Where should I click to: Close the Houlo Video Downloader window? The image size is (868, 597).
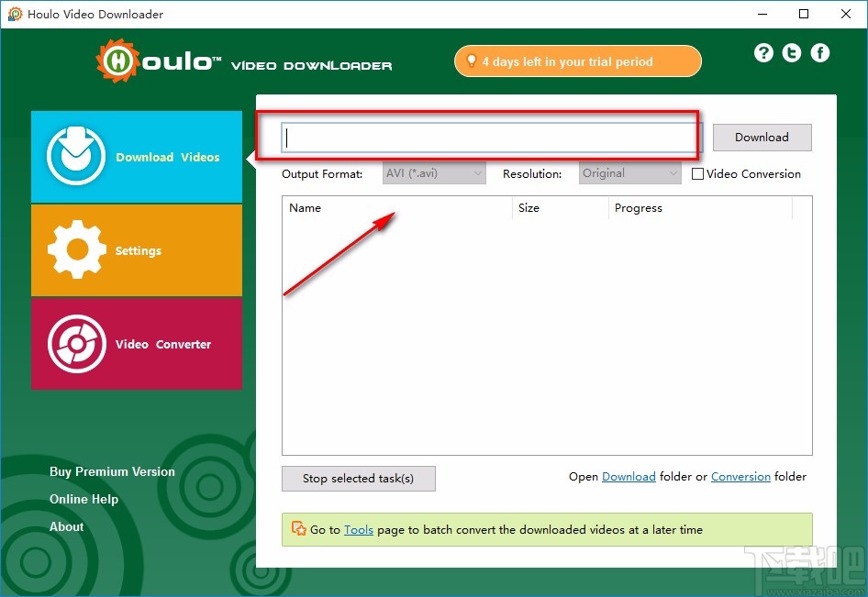(x=846, y=14)
